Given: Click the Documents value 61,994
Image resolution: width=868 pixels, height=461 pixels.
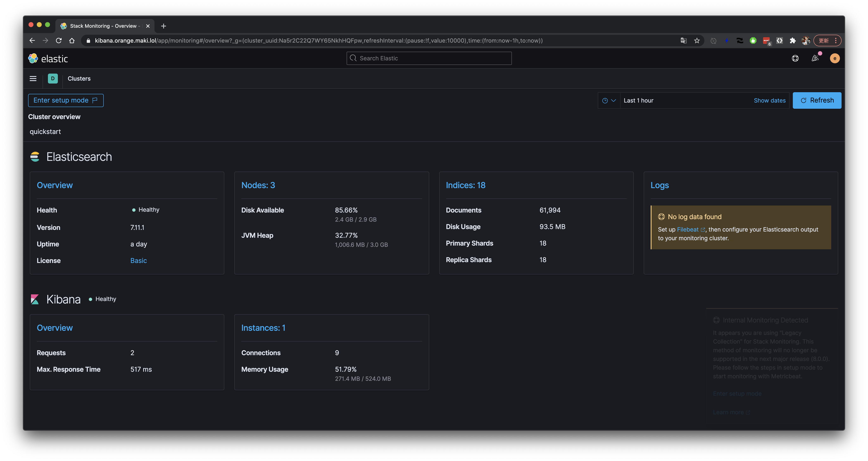Looking at the screenshot, I should point(550,210).
